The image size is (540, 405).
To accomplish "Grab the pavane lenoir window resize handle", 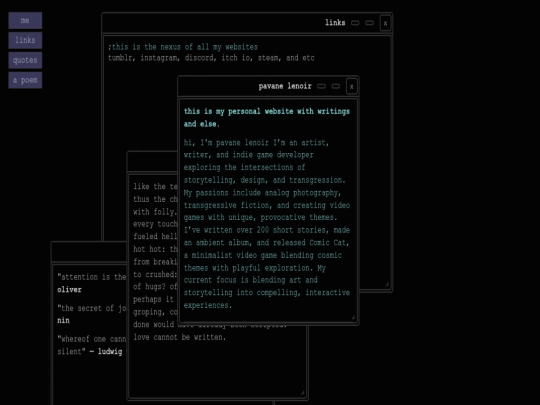I will tap(353, 318).
